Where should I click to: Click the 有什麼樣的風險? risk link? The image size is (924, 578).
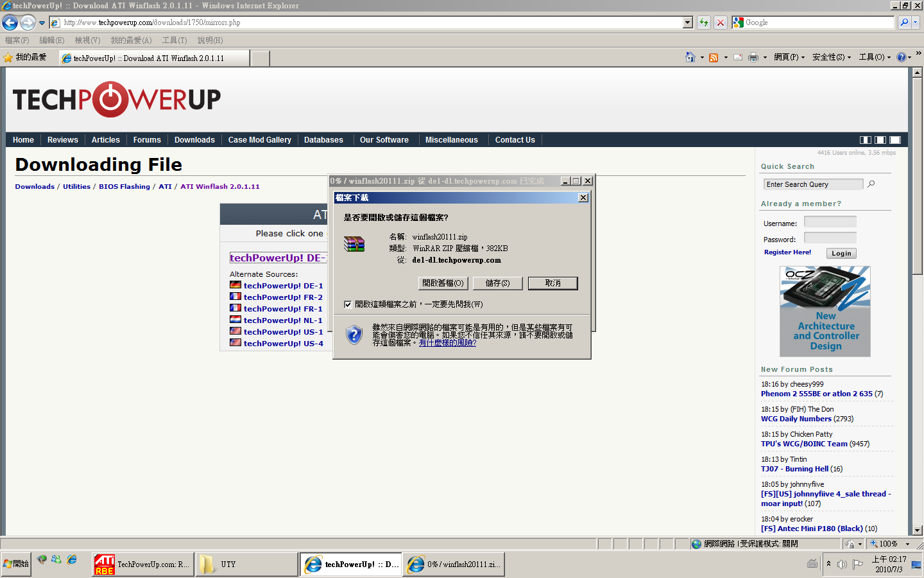(447, 343)
